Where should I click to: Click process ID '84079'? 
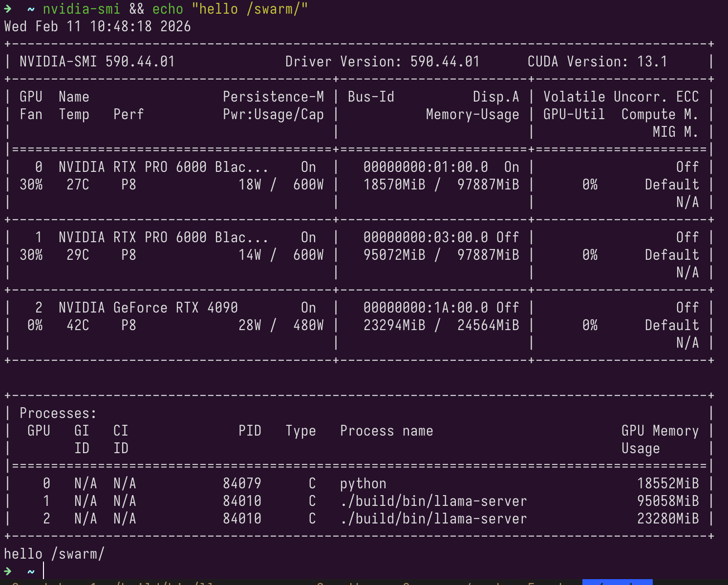242,483
